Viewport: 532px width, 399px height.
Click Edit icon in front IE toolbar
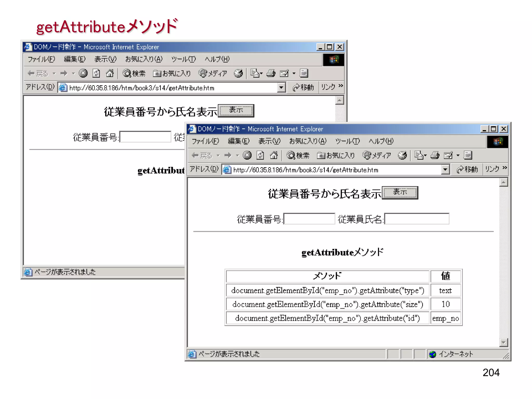pyautogui.click(x=449, y=155)
